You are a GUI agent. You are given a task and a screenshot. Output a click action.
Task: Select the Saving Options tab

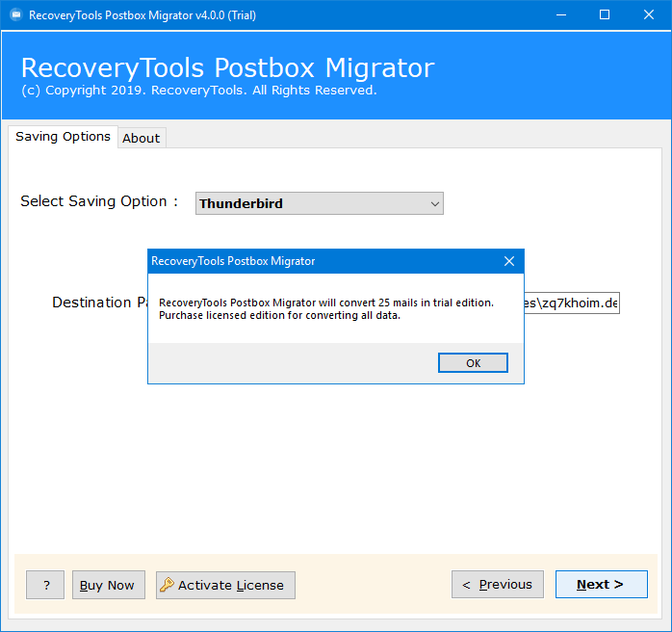63,137
